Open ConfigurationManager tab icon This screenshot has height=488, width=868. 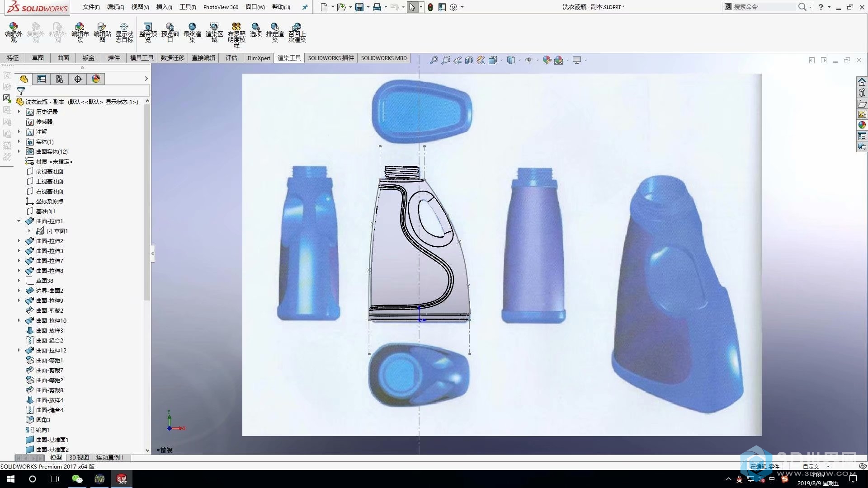coord(60,79)
